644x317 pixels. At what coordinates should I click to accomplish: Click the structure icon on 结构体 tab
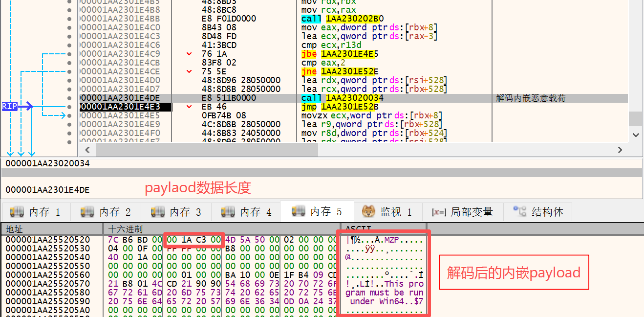[x=520, y=211]
